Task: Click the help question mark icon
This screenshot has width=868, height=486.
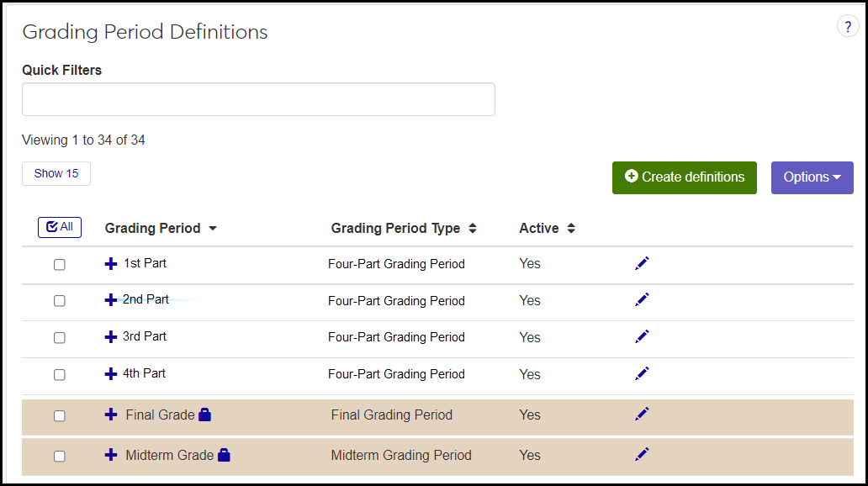Action: pyautogui.click(x=848, y=27)
